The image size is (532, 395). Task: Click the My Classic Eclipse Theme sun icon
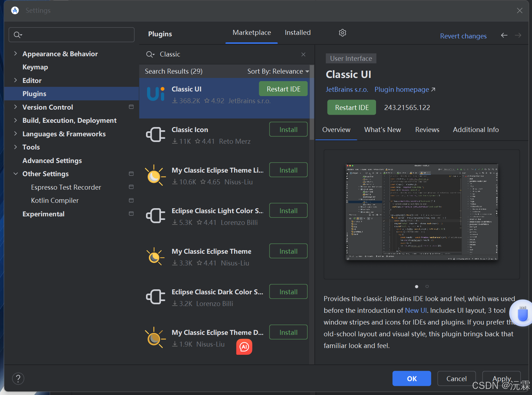point(155,256)
